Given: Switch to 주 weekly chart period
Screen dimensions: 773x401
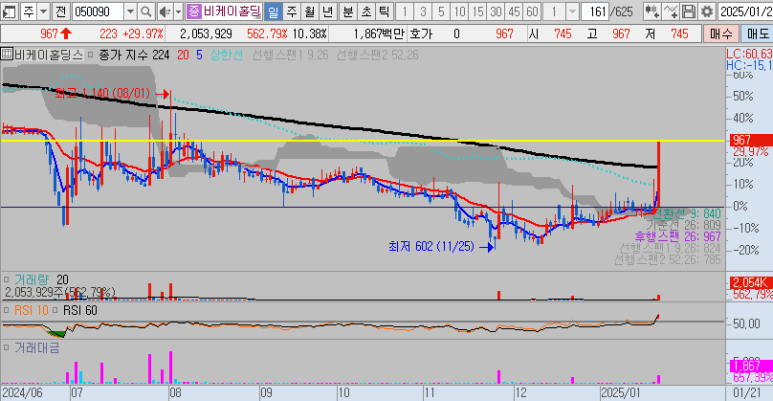Looking at the screenshot, I should coord(291,12).
